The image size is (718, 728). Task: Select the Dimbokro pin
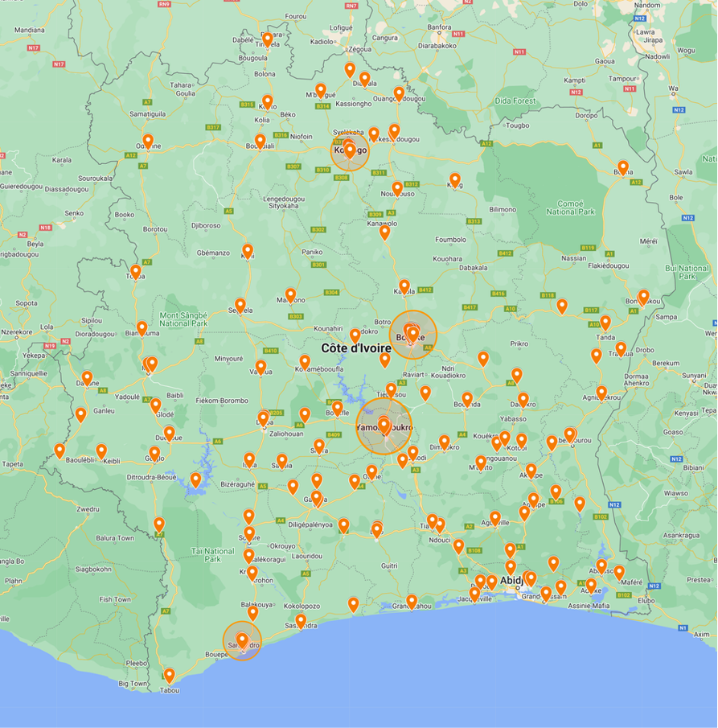(444, 442)
